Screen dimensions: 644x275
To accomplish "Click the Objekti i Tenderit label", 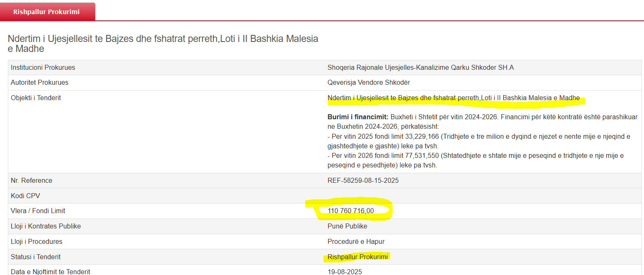I will click(36, 98).
